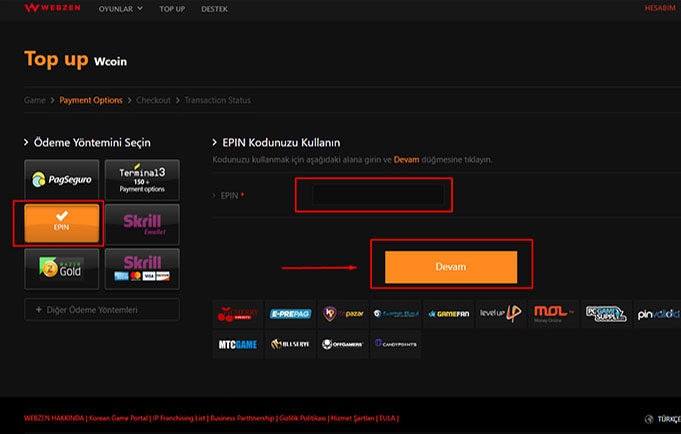This screenshot has width=681, height=434.
Task: Open the KP Pazar reseller logo
Action: click(343, 314)
